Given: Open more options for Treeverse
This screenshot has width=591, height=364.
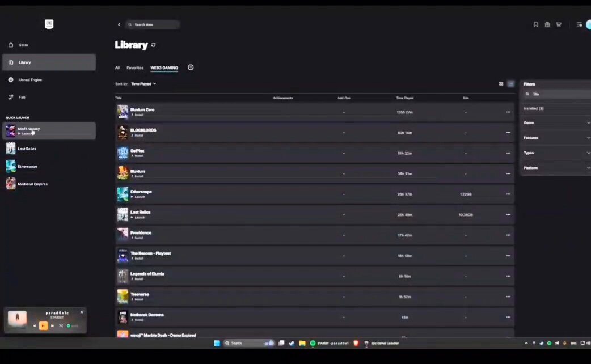Looking at the screenshot, I should tap(508, 297).
